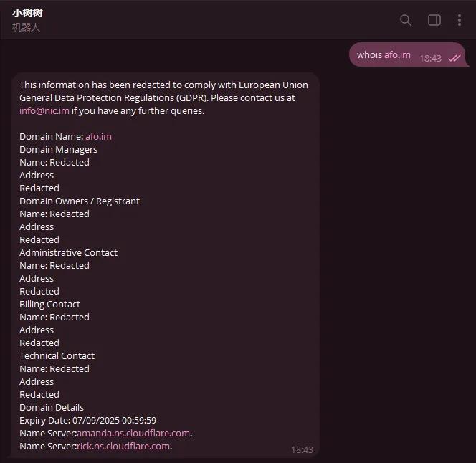Viewport: 476px width, 463px height.
Task: Toggle the right sidebar panel icon
Action: pyautogui.click(x=434, y=20)
